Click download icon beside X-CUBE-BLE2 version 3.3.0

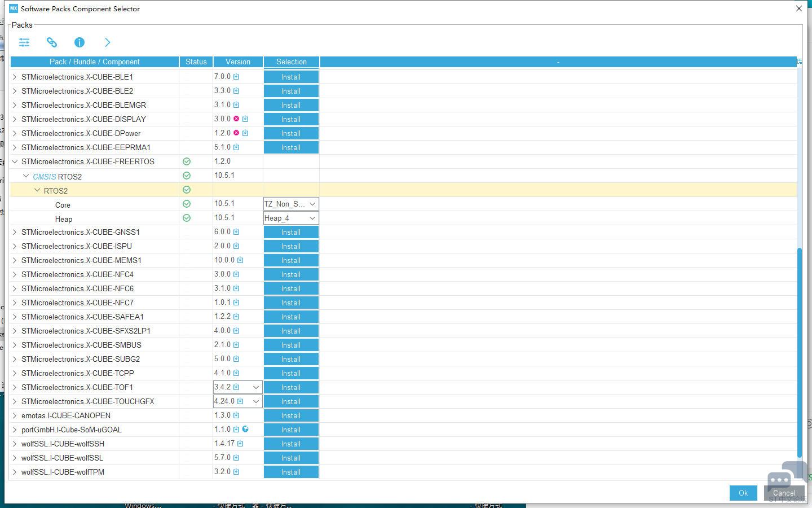pos(236,91)
